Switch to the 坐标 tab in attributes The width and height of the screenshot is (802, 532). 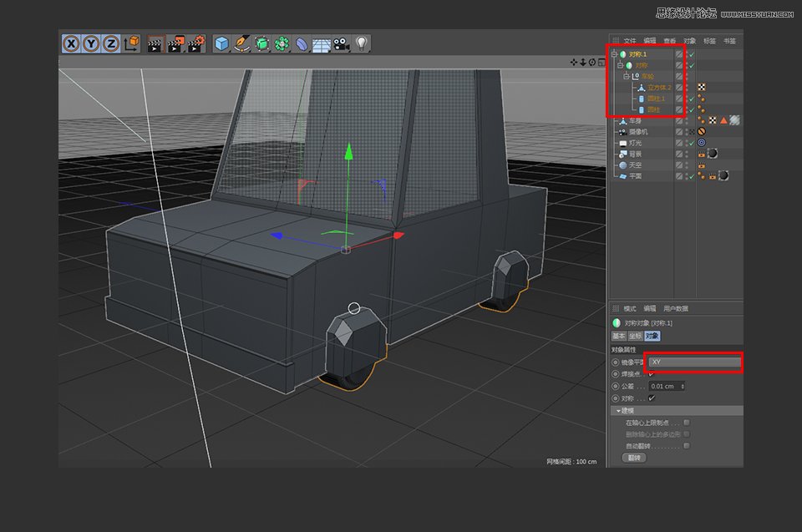[637, 337]
